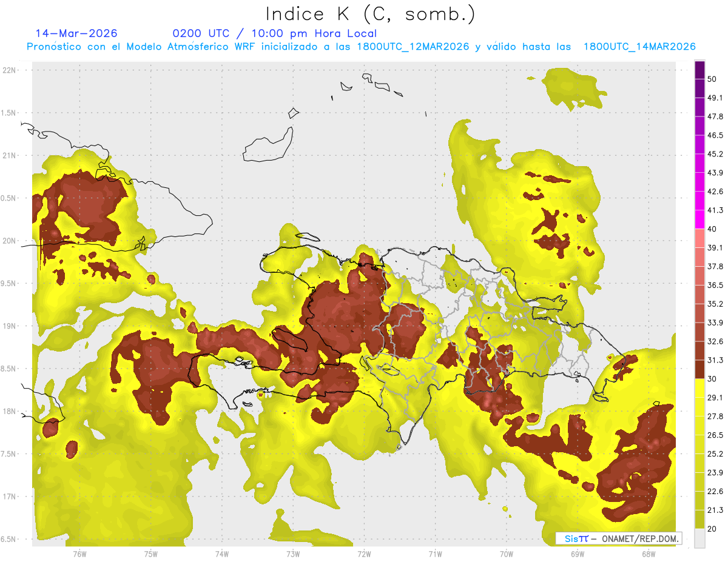
Task: Click the bright magenta 40–41.3 colorbar segment
Action: click(699, 219)
